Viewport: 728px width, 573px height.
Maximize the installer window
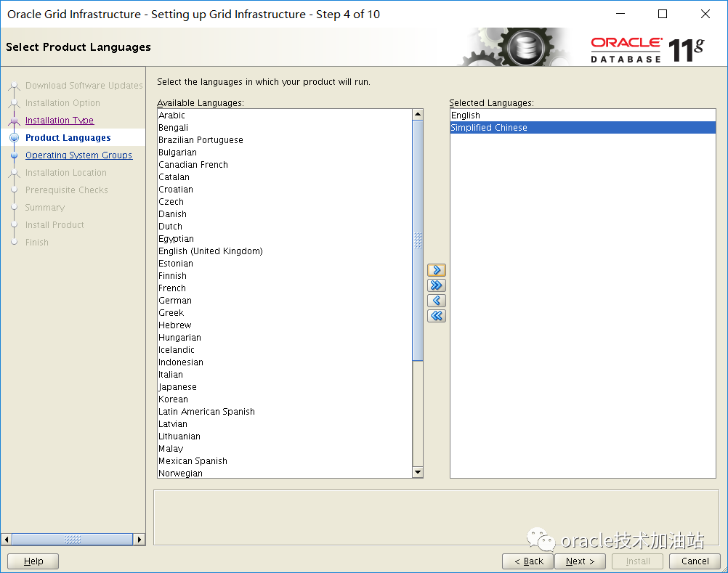[663, 14]
